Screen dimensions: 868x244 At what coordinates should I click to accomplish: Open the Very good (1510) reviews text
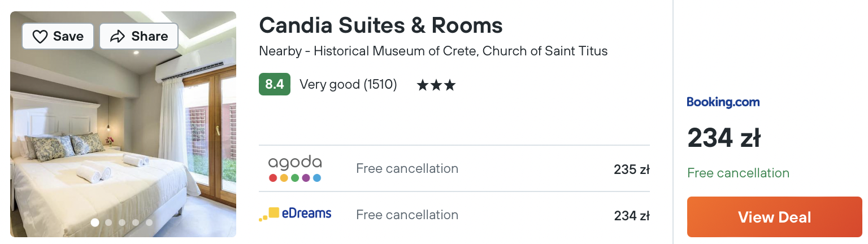348,85
